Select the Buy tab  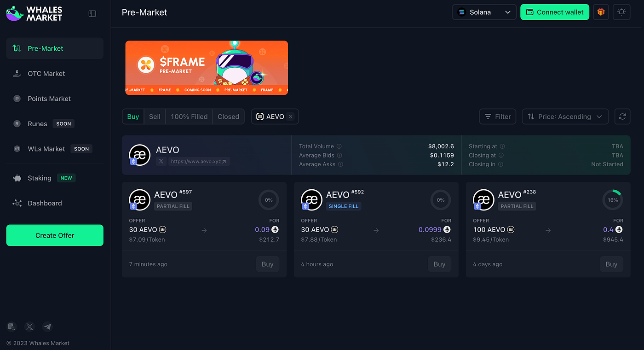coord(133,117)
